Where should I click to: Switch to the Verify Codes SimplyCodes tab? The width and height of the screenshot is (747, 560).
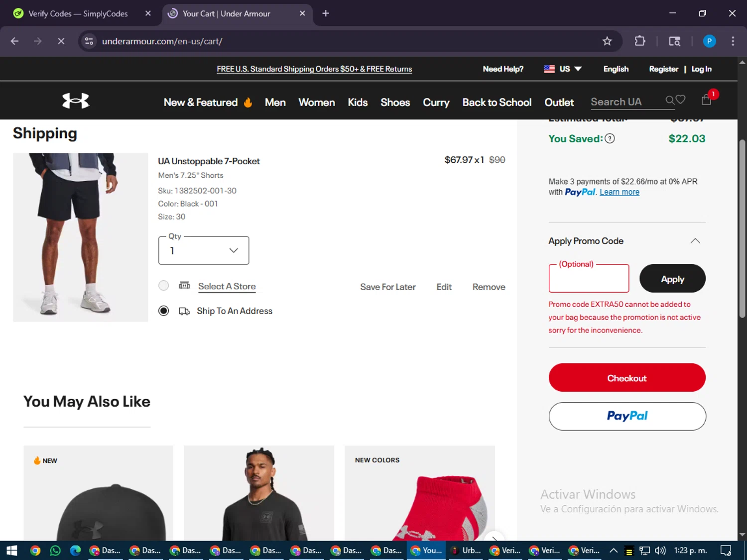pos(78,13)
